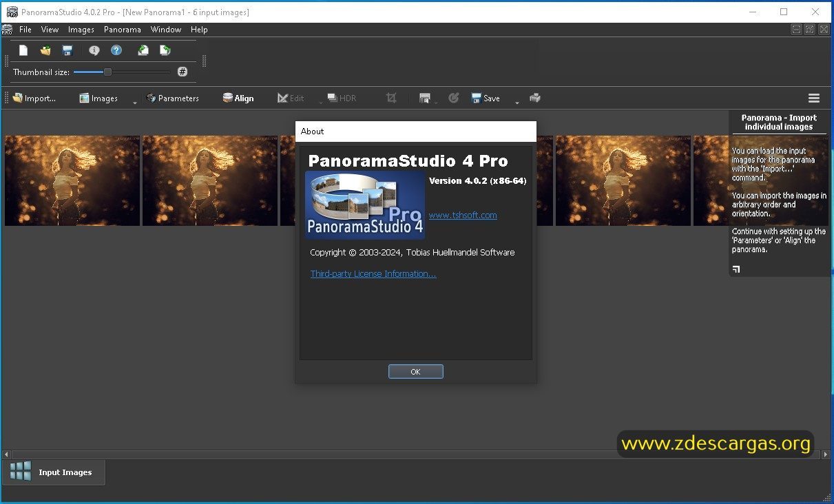Click OK in the About dialog
The image size is (834, 504).
click(415, 372)
